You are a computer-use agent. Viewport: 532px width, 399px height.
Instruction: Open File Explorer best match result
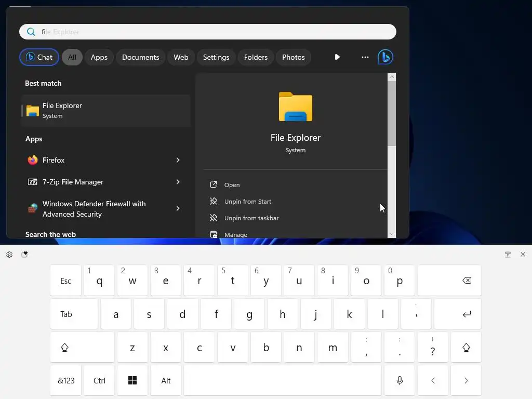106,111
